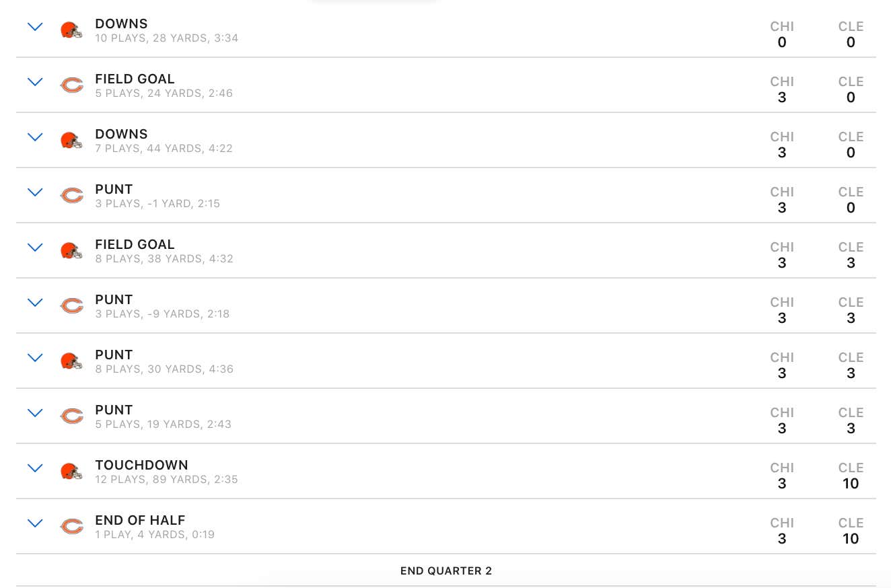891x588 pixels.
Task: Click Browns helmet icon on 10-play Downs drive
Action: pyautogui.click(x=71, y=30)
